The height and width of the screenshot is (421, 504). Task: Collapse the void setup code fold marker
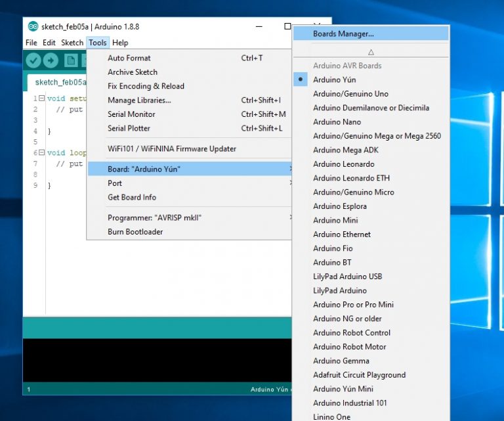41,98
